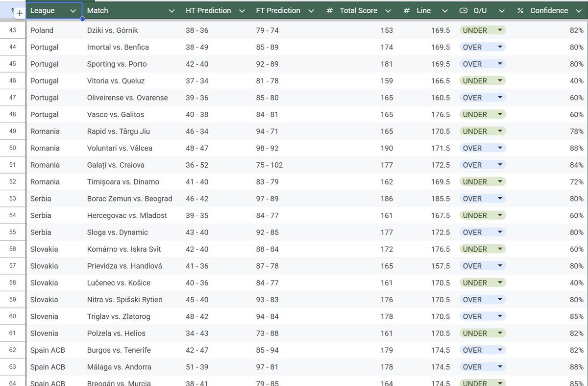Click the cell 'Triglav vs. Zlatorog'
Image resolution: width=588 pixels, height=386 pixels.
pos(132,316)
